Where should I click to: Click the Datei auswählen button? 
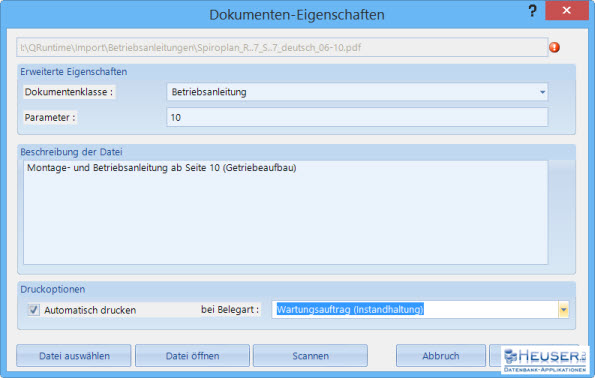74,356
